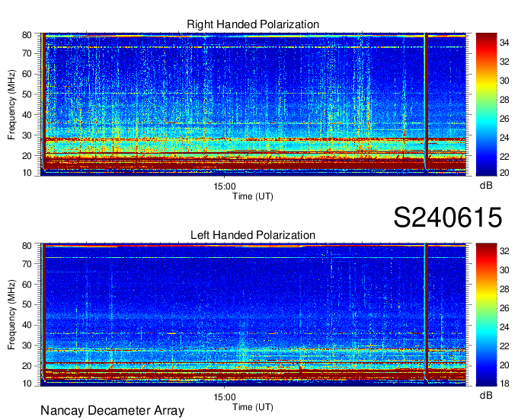
Task: Click the Time (UT) label under the Left Handed plot
Action: (x=253, y=407)
